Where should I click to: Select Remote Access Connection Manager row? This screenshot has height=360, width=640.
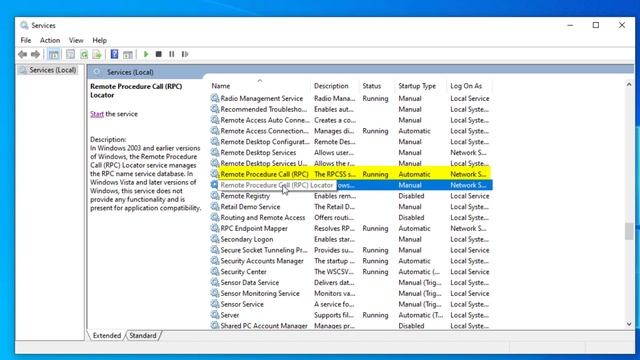coord(351,131)
